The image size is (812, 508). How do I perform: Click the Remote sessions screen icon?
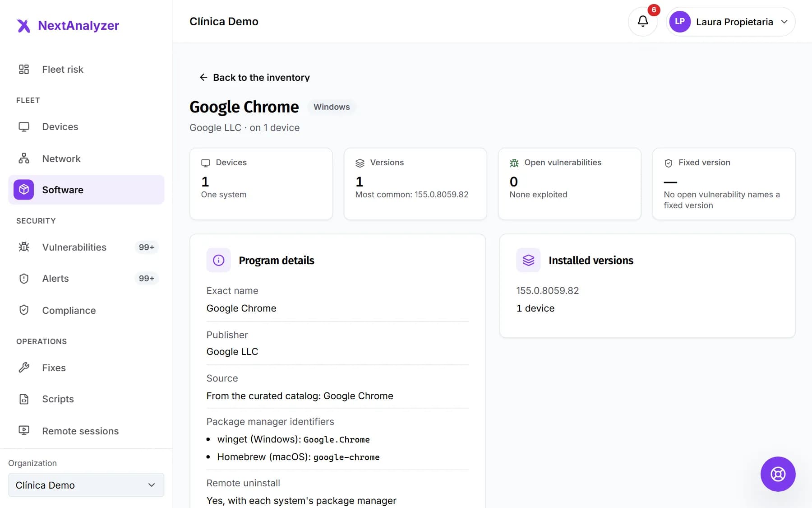pos(24,431)
